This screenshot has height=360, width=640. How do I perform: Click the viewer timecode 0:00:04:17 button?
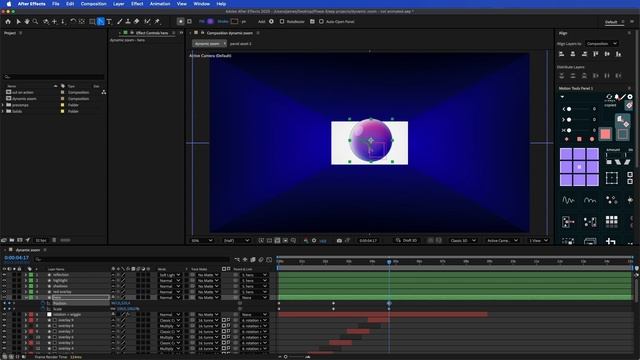(x=368, y=240)
